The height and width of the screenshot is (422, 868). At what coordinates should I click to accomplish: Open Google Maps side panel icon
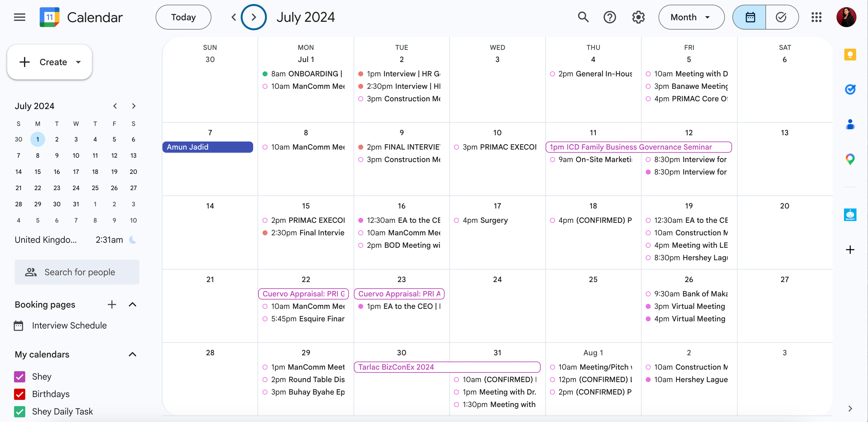pos(850,159)
